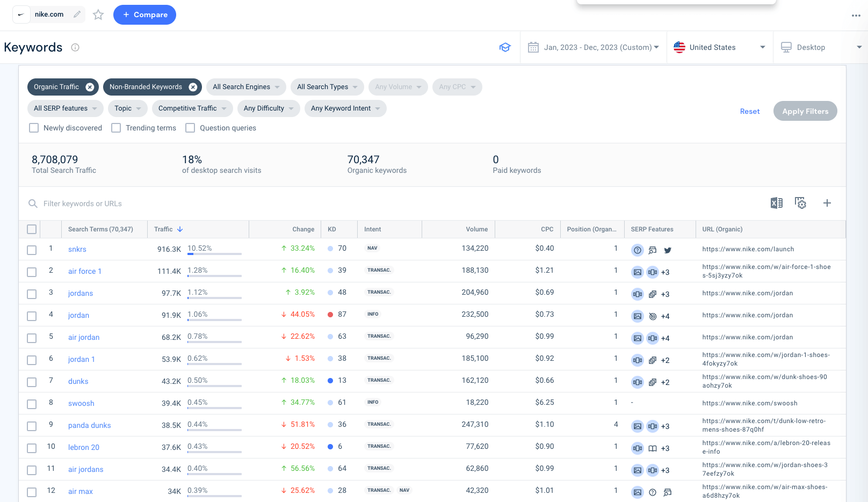
Task: Click lebron 20 book SERP icon
Action: (653, 448)
